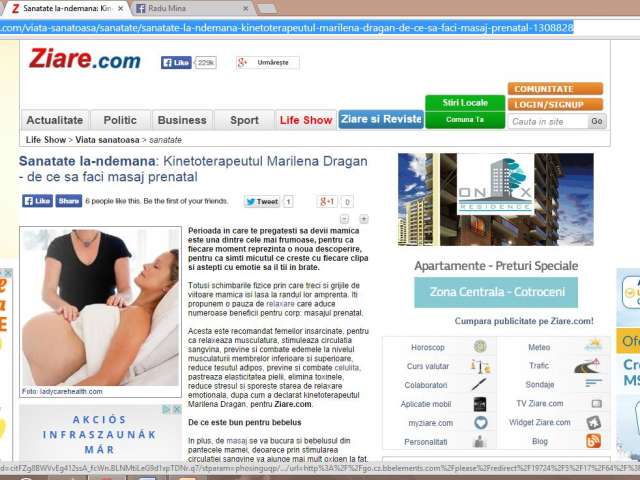The height and width of the screenshot is (480, 640).
Task: Click Apartamente - Preturi Speciale ad text
Action: pyautogui.click(x=496, y=266)
